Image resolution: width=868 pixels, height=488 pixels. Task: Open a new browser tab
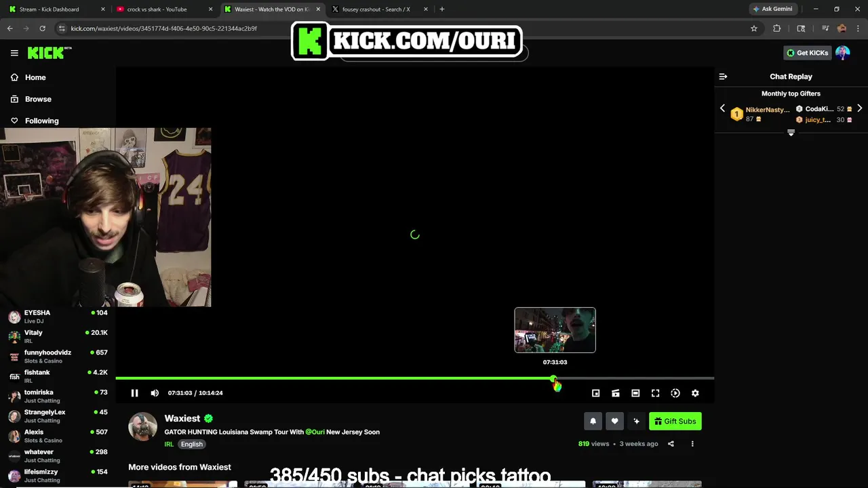[442, 9]
